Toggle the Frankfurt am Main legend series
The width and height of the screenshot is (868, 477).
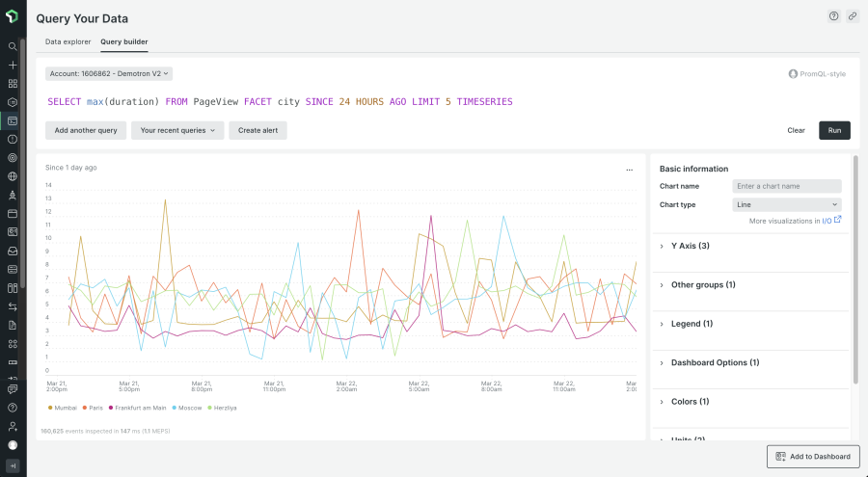[x=138, y=408]
